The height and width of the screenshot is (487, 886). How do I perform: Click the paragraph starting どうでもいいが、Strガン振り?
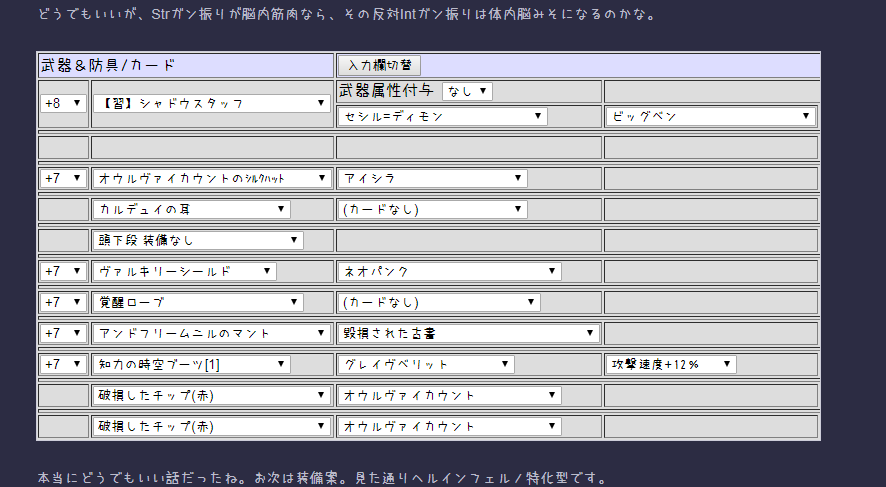348,14
